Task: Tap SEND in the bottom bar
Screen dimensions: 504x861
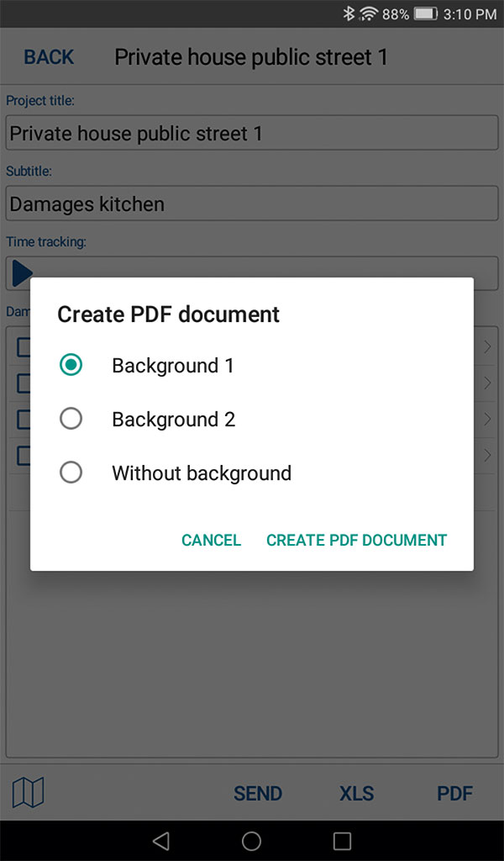Action: point(257,793)
